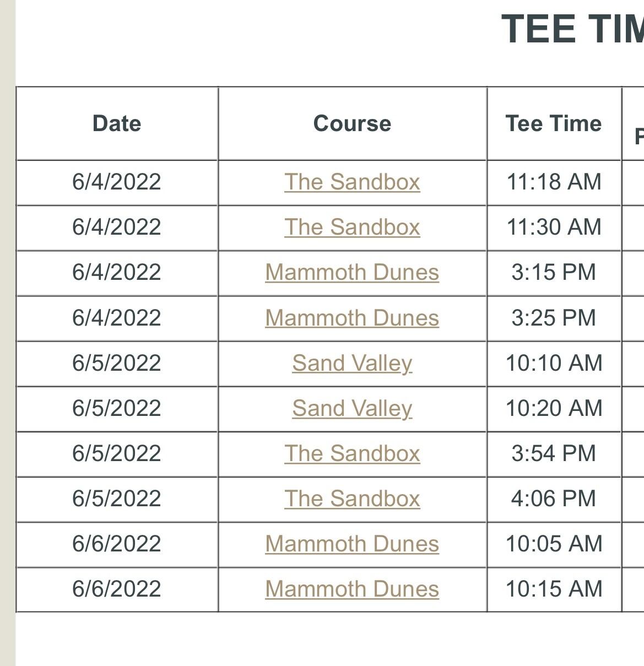Click Mammoth Dunes link for 3:25 PM
The image size is (644, 666).
coord(352,318)
